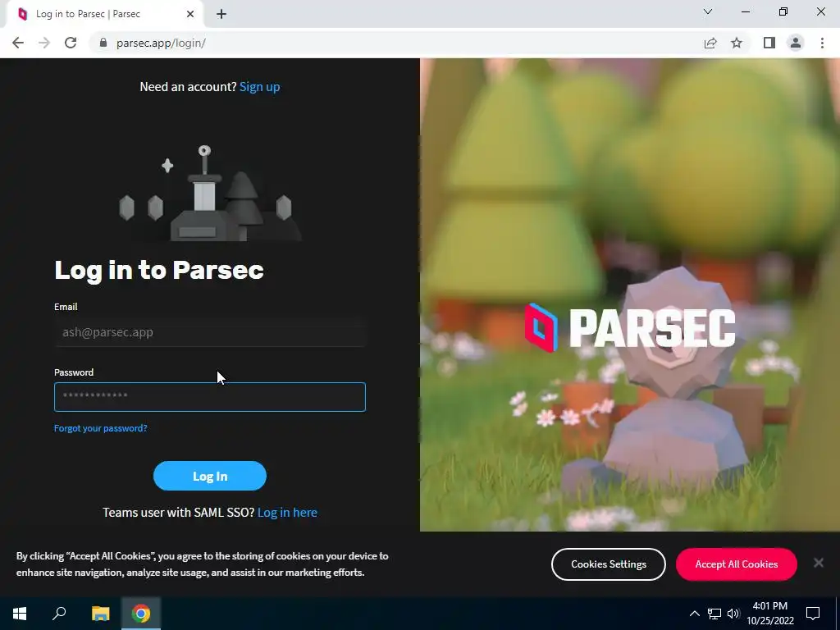Restore down the Chrome window
The width and height of the screenshot is (840, 630).
point(783,11)
